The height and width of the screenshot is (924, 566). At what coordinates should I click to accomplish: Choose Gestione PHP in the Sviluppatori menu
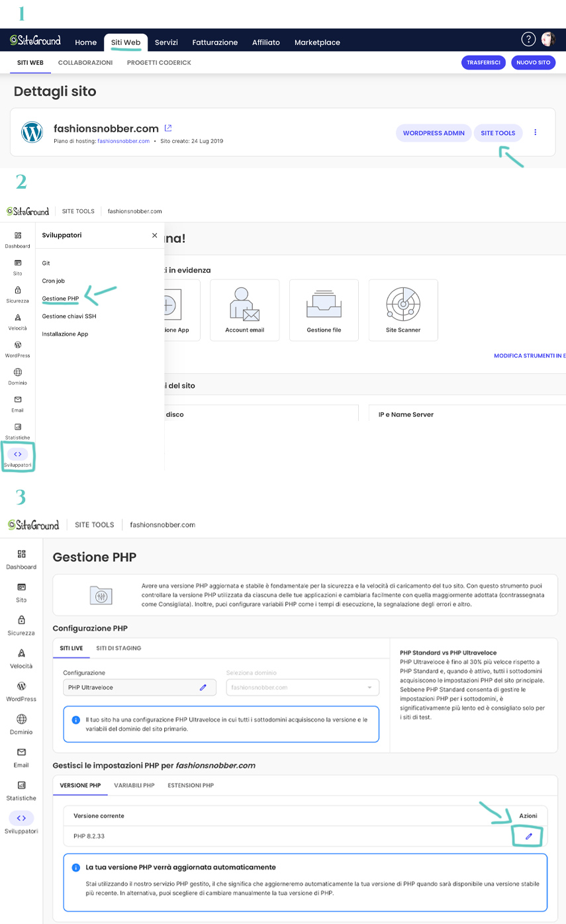click(x=60, y=299)
